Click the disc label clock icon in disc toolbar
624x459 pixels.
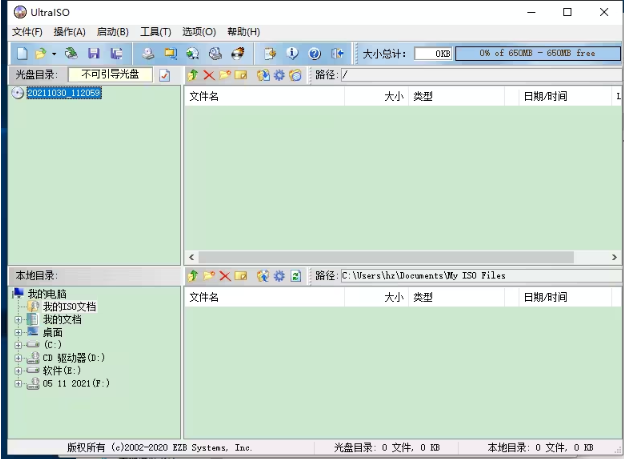pyautogui.click(x=295, y=75)
